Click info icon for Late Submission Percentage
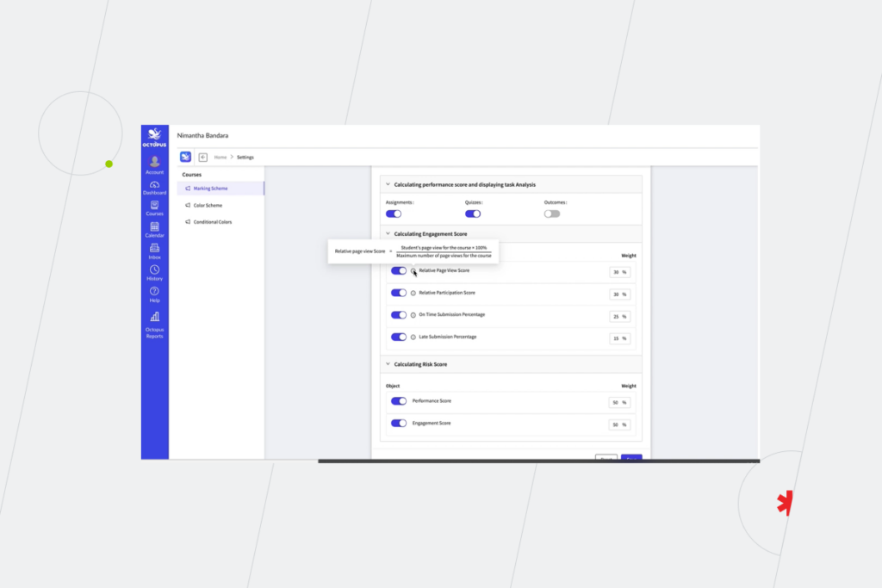 [x=413, y=337]
